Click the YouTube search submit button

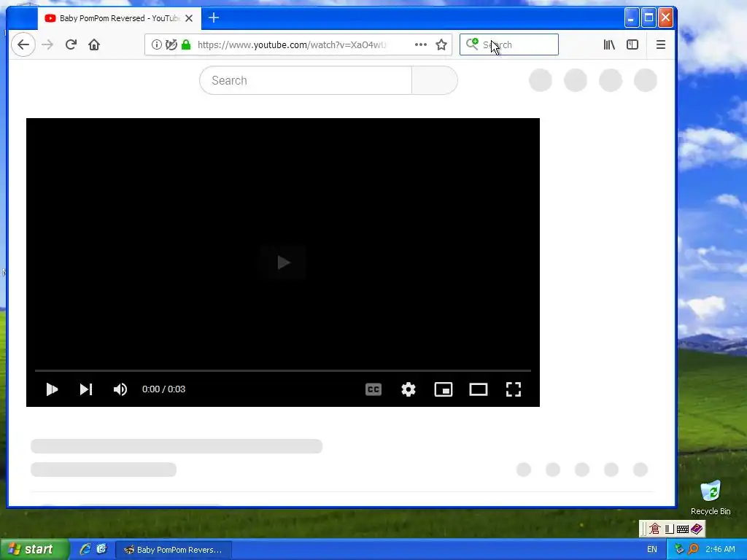point(435,80)
